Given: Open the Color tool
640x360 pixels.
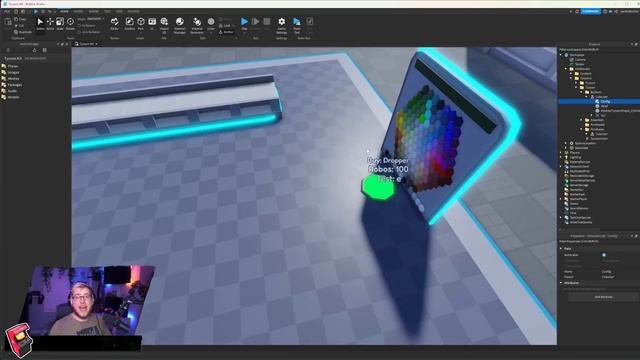Looking at the screenshot, I should coord(211,24).
